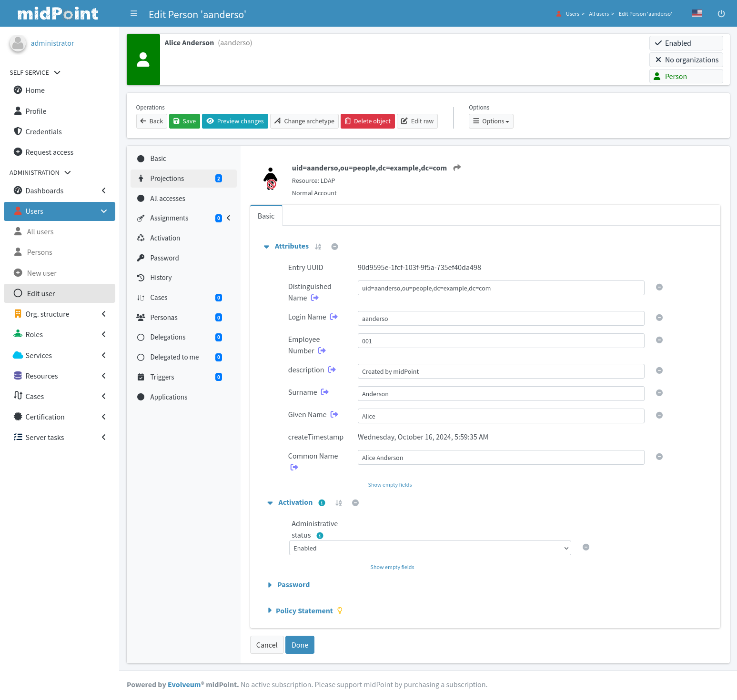Click the Show empty fields link

pyautogui.click(x=390, y=484)
